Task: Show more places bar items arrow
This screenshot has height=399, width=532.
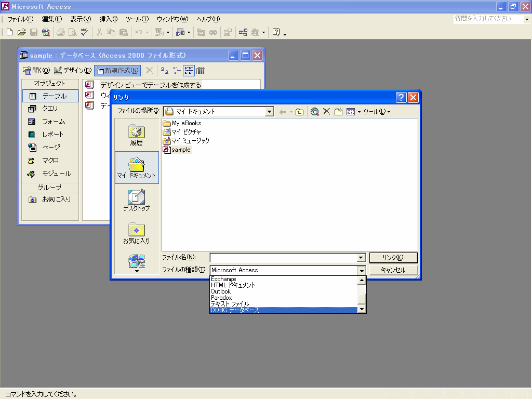Action: 137,271
